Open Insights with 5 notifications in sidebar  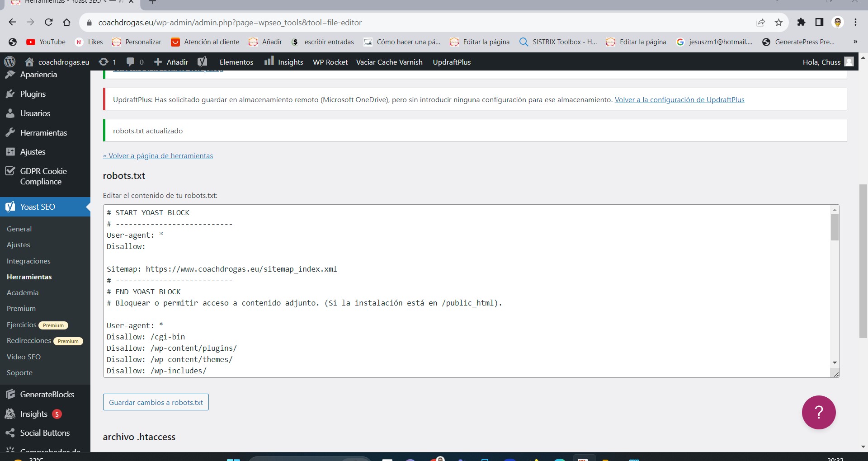point(34,414)
